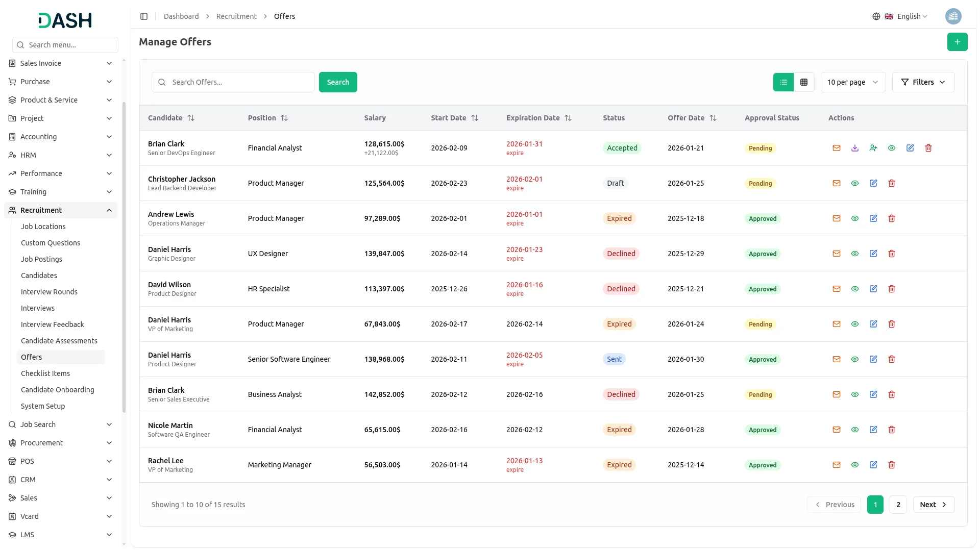Sort by Candidate column arrows

click(x=191, y=118)
